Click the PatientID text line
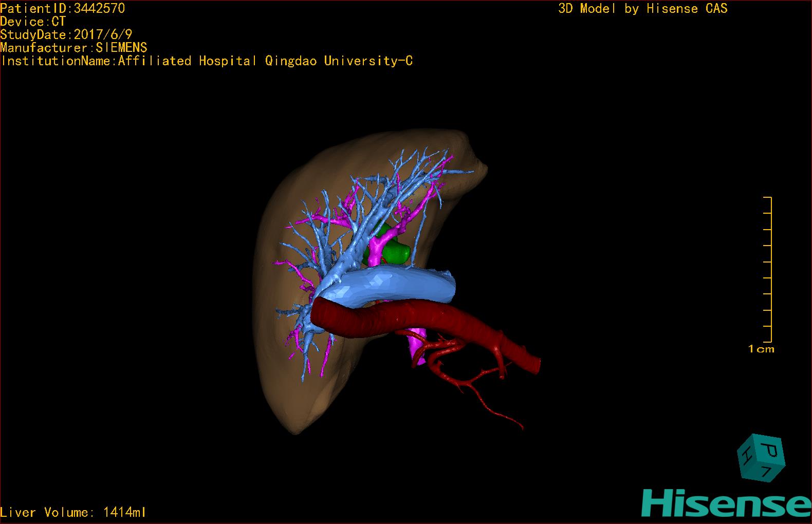 [63, 8]
